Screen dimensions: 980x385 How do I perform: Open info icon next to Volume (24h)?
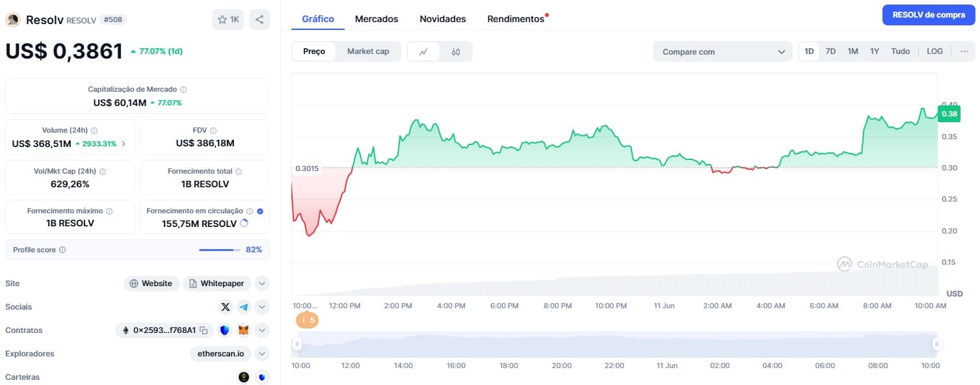pos(94,131)
